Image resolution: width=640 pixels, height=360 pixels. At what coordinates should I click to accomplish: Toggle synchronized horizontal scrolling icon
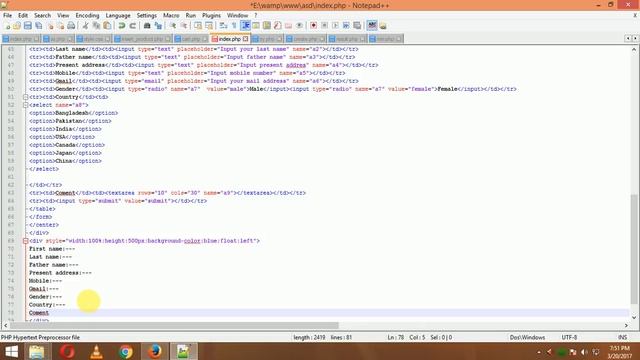pos(209,26)
